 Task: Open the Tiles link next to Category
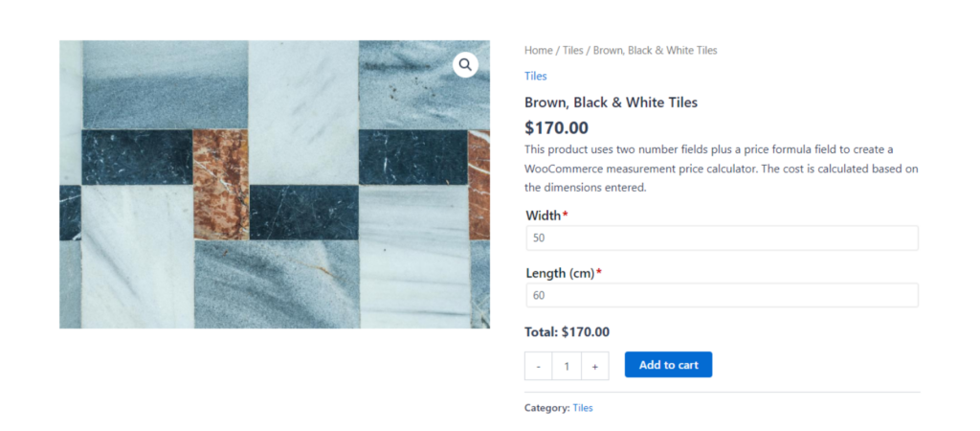(583, 408)
